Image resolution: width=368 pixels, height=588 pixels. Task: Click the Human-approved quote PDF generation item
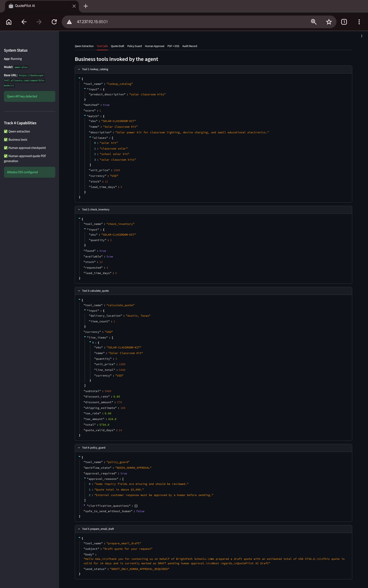[25, 158]
